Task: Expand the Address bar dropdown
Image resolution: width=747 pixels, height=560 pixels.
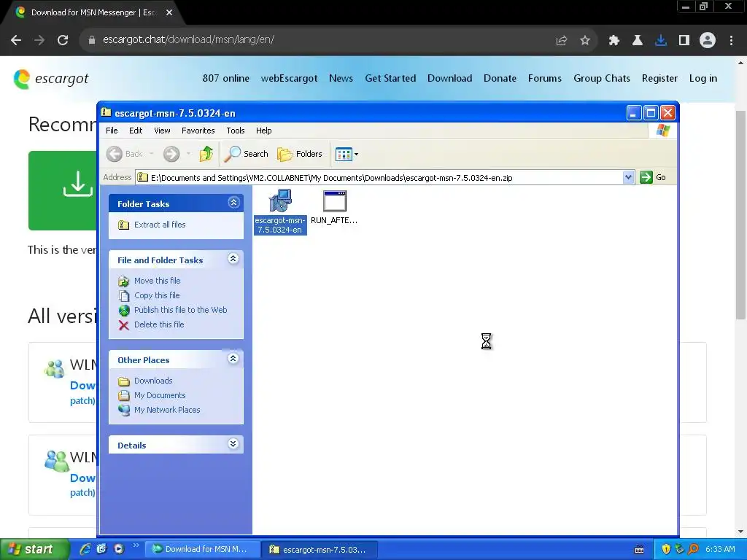Action: pyautogui.click(x=628, y=178)
